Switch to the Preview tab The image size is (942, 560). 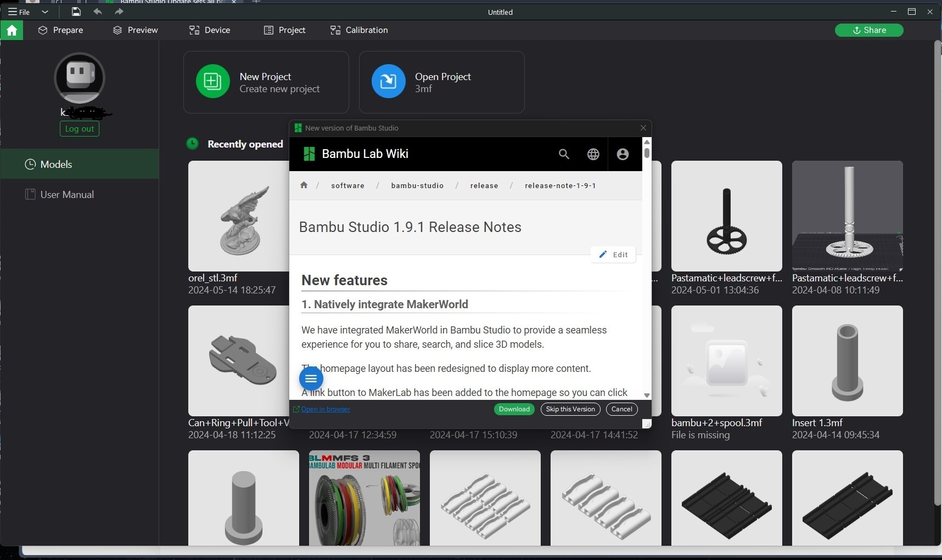[x=135, y=30]
